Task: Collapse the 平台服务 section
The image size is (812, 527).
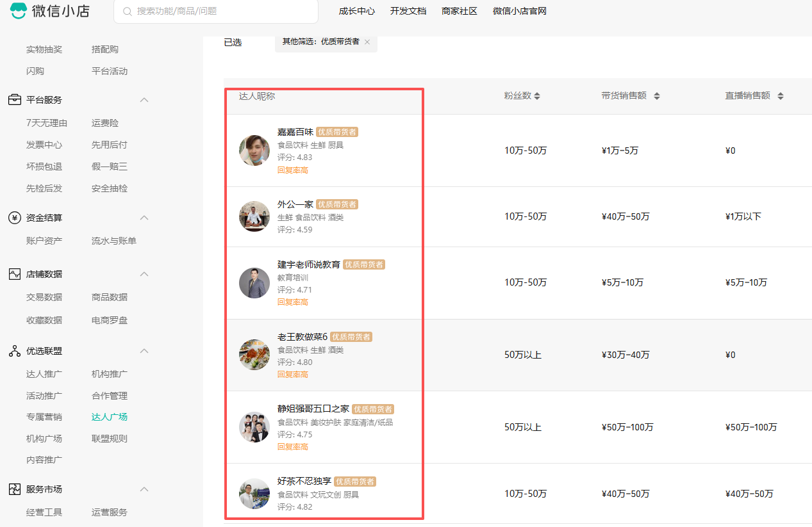Action: [x=144, y=100]
